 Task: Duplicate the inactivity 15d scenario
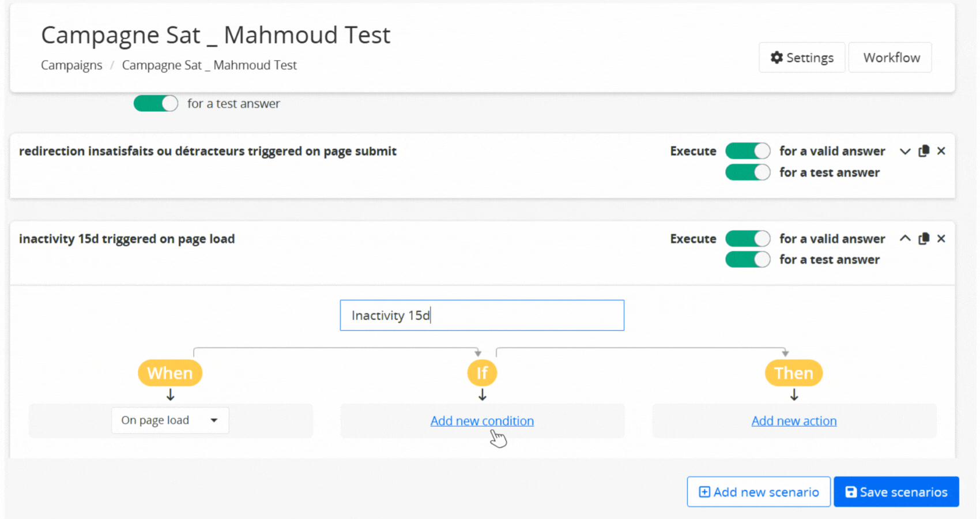click(x=924, y=239)
